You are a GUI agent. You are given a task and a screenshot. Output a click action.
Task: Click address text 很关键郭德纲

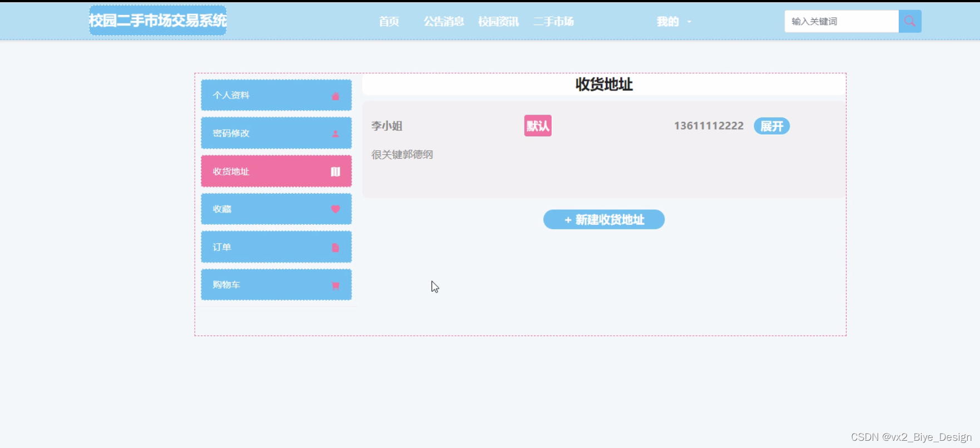click(x=402, y=155)
